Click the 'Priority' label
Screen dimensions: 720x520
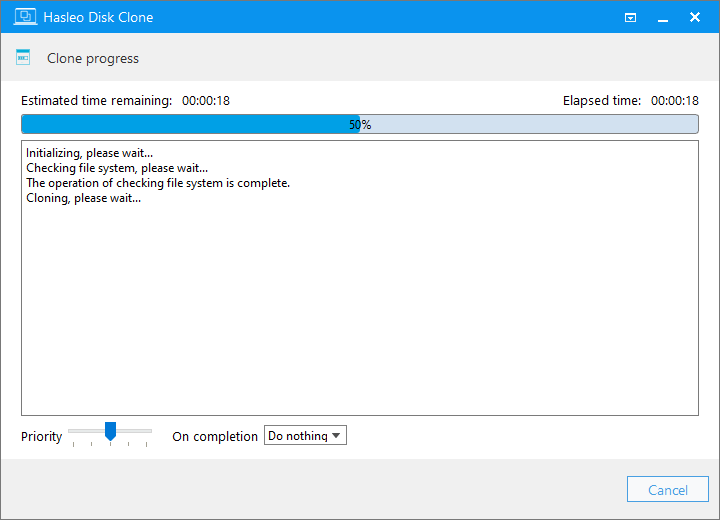coord(41,436)
